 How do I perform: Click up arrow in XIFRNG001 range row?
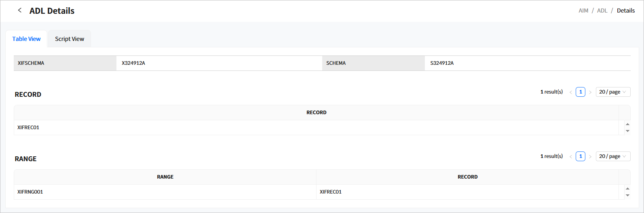(x=627, y=189)
